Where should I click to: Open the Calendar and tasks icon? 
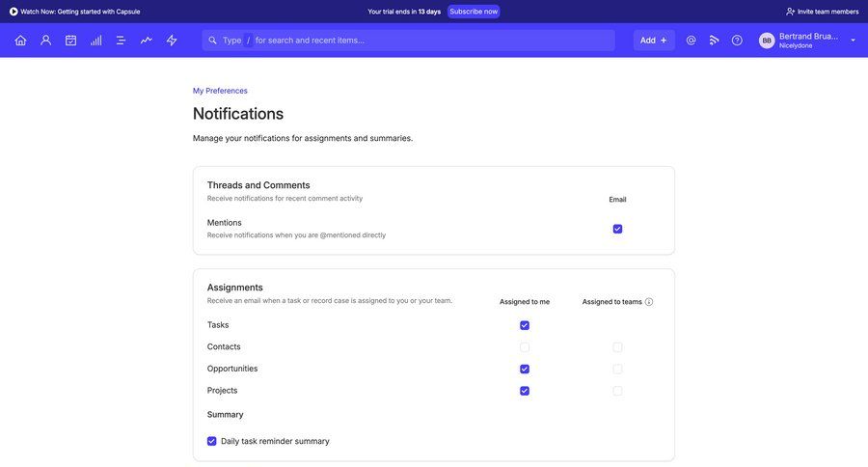(x=70, y=41)
